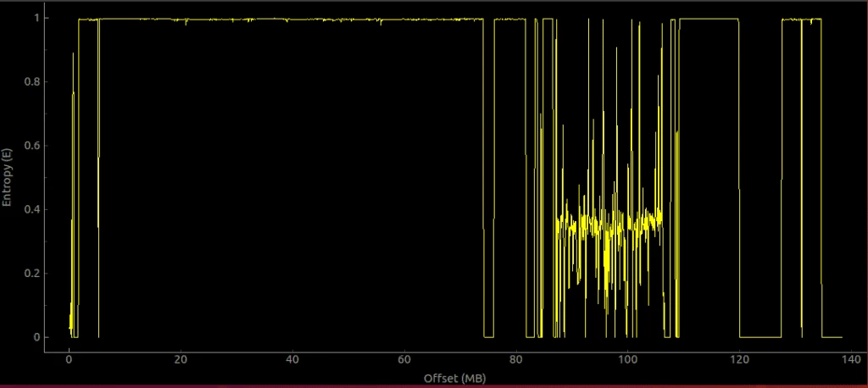Click the 0.4 tick on entropy axis
868x388 pixels.
[31, 209]
